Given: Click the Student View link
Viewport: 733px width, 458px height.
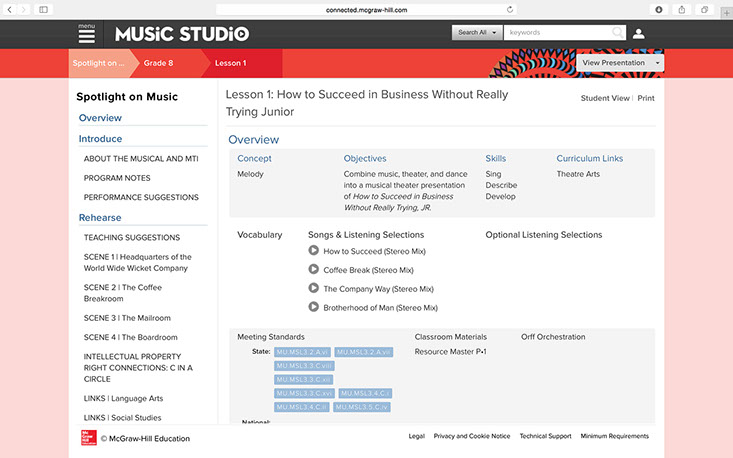Looking at the screenshot, I should [605, 98].
